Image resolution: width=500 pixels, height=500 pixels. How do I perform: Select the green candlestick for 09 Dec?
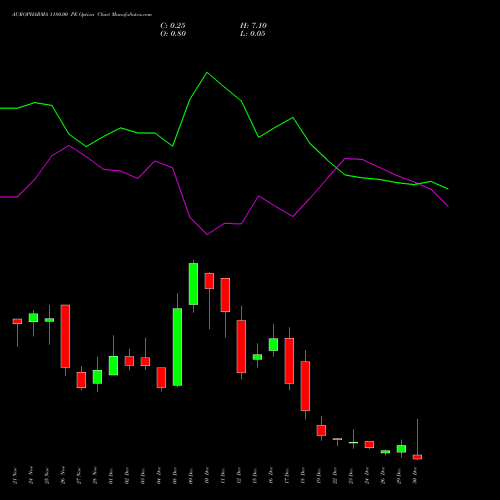[193, 284]
